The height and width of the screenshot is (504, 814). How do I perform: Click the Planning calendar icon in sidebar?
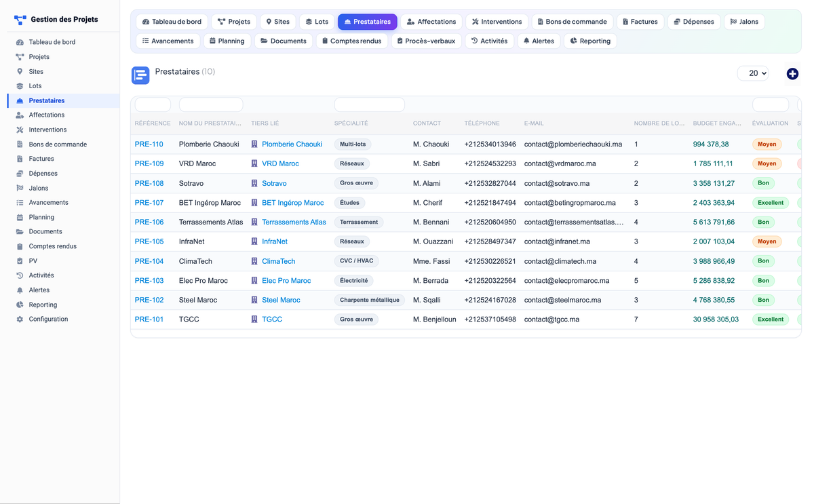(20, 217)
